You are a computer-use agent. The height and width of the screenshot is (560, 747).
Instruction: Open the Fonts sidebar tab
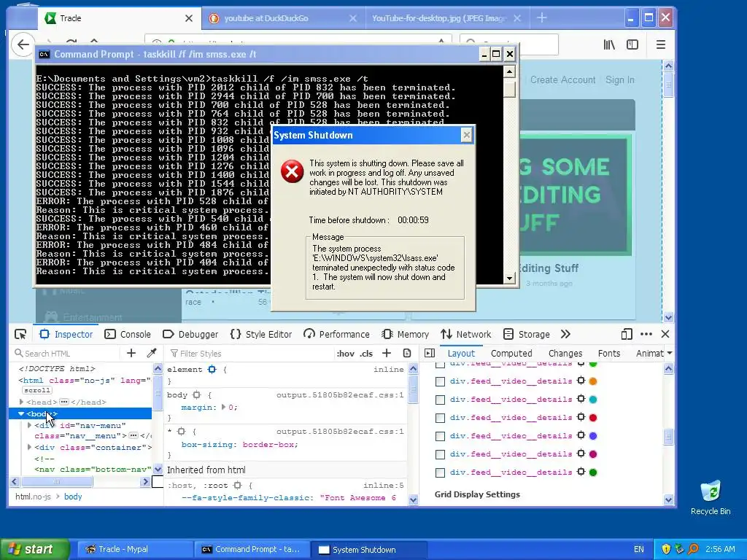[609, 354]
